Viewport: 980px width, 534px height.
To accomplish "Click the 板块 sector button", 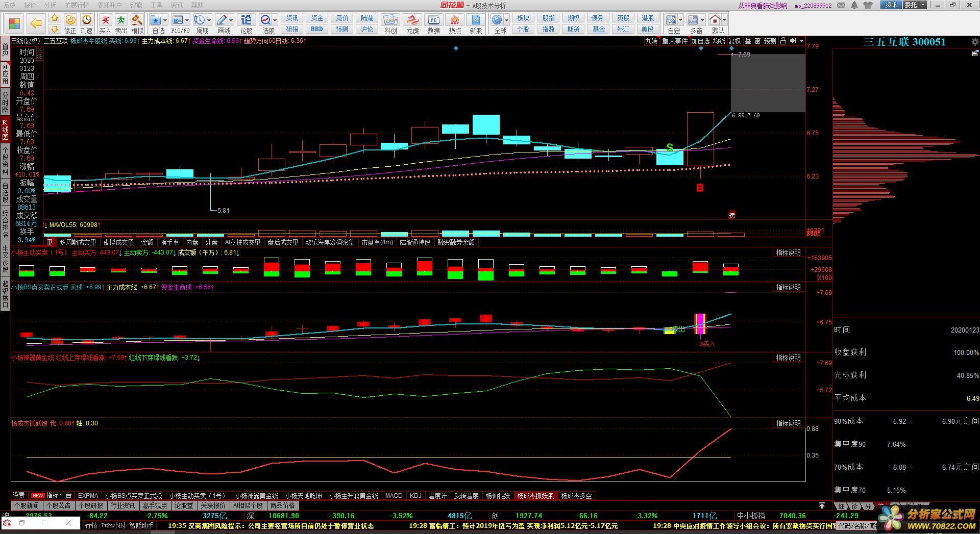I will pyautogui.click(x=523, y=18).
